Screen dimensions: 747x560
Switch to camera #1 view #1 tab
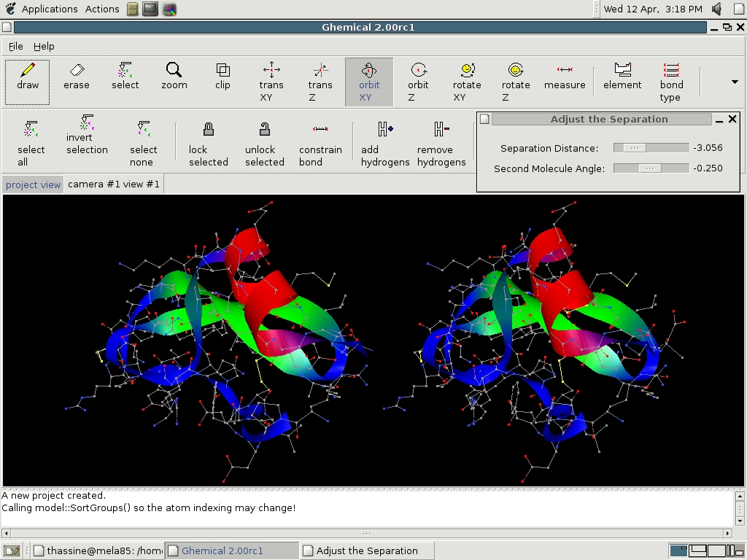tap(114, 184)
